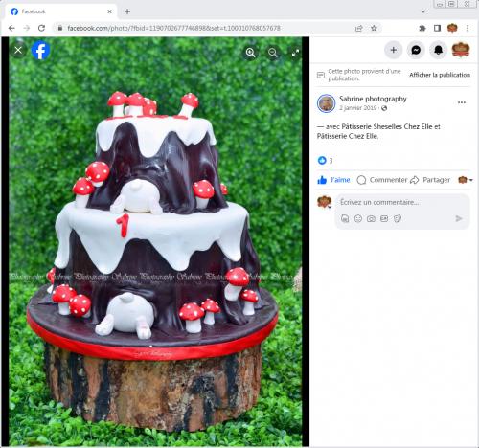The image size is (479, 448).
Task: Click the address bar URL
Action: pos(173,28)
